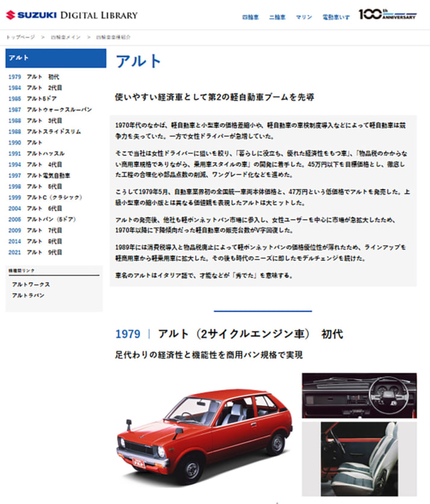Screen dimensions: 430x504
Task: Click paragraph starting そこで当社は女性ドライバー
Action: (261, 164)
